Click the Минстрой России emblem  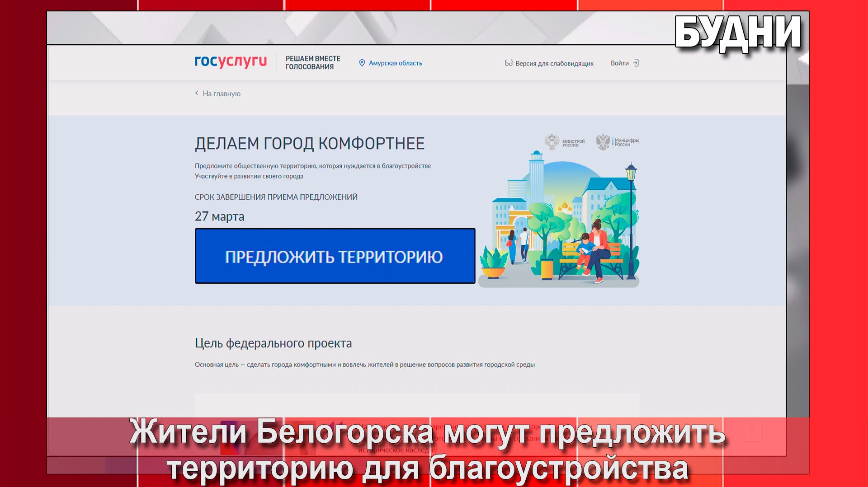click(552, 140)
